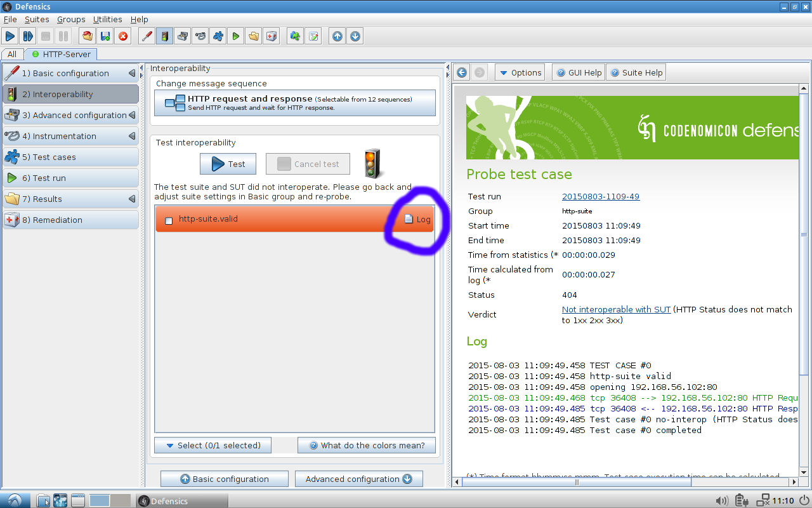Open the Log of http-suite.valid

tap(418, 219)
